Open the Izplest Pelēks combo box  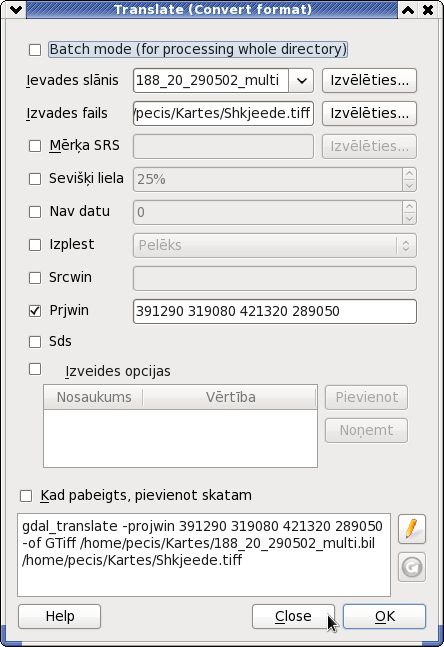[275, 245]
